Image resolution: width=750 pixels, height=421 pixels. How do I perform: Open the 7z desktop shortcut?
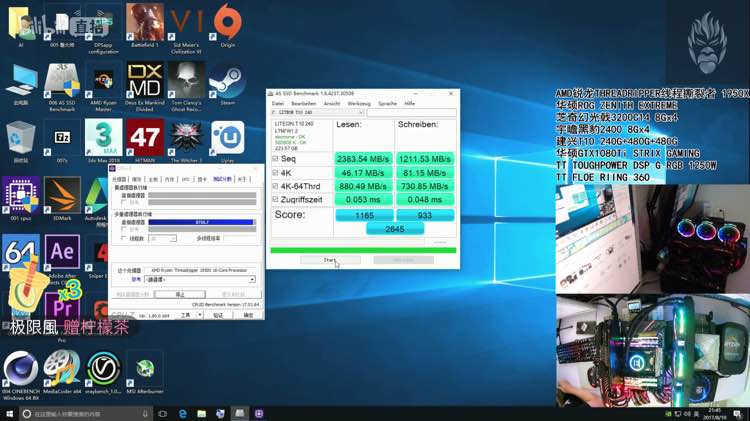[x=62, y=142]
